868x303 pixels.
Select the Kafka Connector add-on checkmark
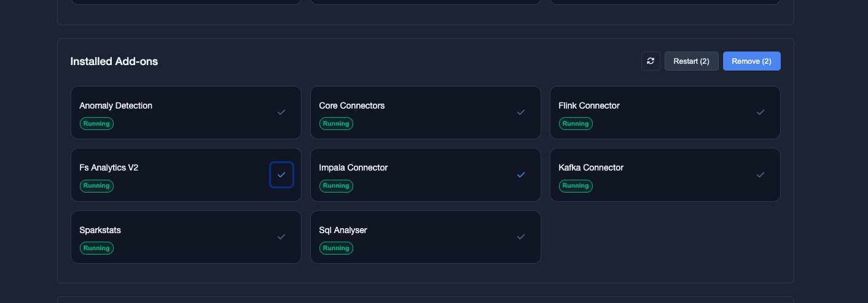[x=760, y=175]
